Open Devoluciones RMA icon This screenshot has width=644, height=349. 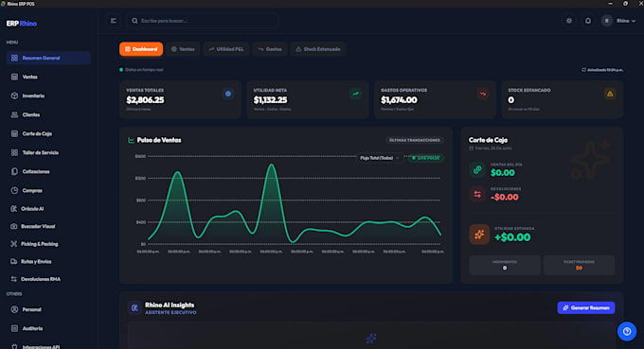pos(13,279)
